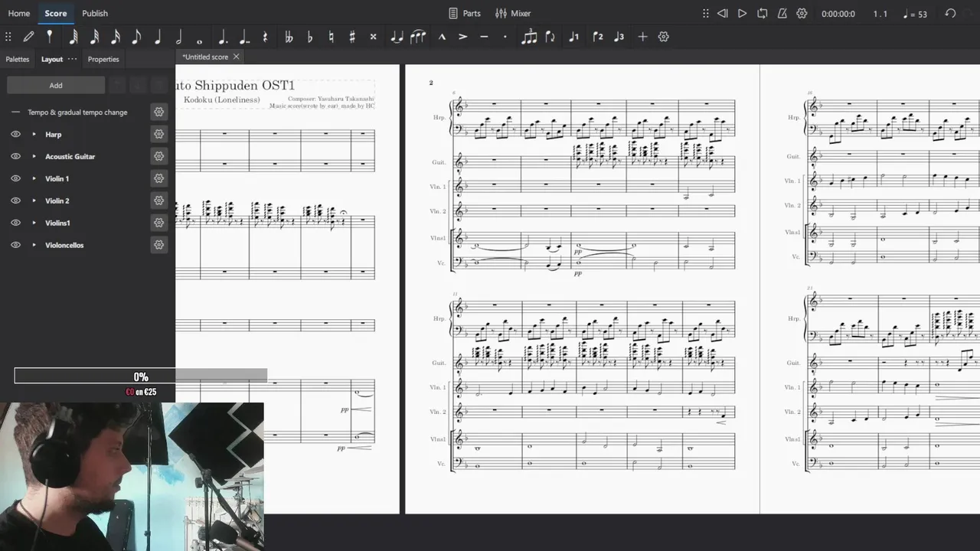The width and height of the screenshot is (980, 551).
Task: Add marcato articulation
Action: tap(442, 37)
